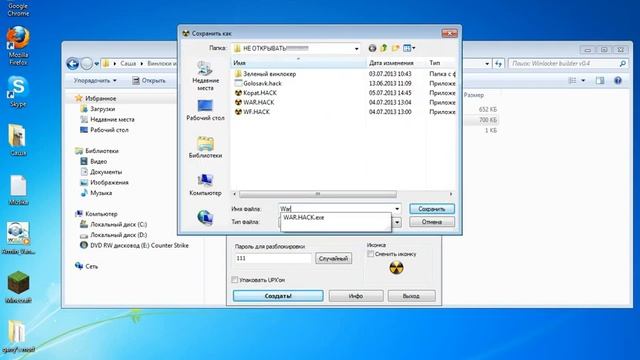Expand the file type dropdown arrow
Screen dimensions: 640x360
tap(397, 222)
